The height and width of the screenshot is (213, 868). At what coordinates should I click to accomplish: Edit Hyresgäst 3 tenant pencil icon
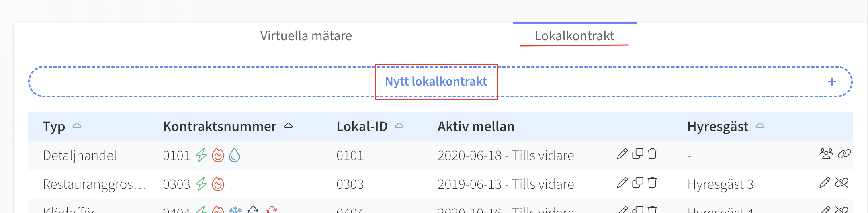pyautogui.click(x=825, y=183)
